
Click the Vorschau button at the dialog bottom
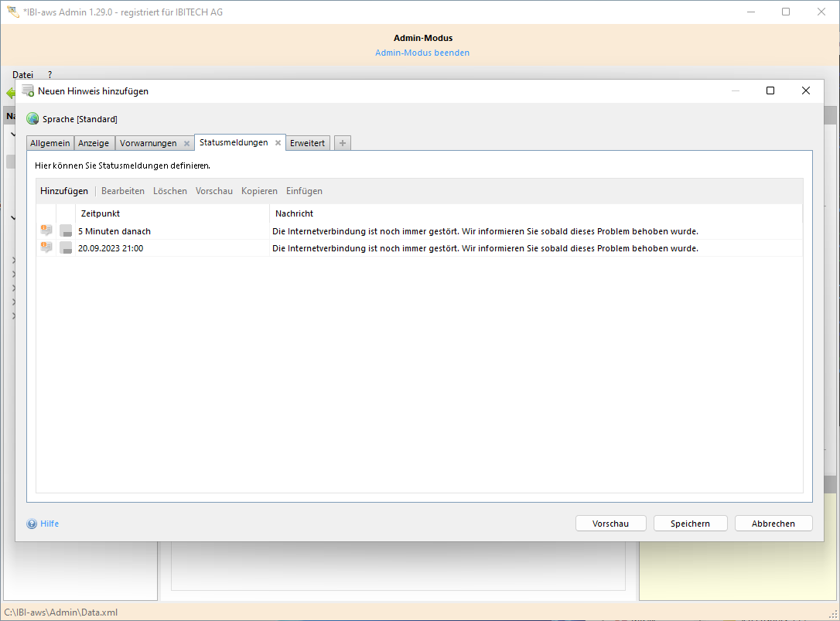point(610,524)
